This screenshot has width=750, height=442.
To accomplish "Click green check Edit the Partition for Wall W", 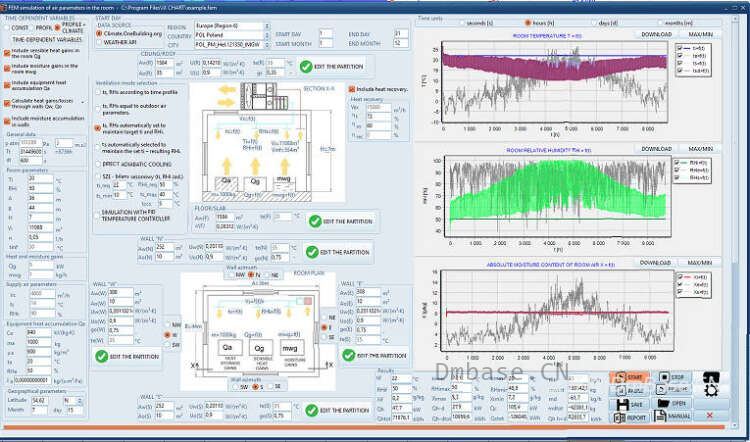I will pyautogui.click(x=127, y=356).
